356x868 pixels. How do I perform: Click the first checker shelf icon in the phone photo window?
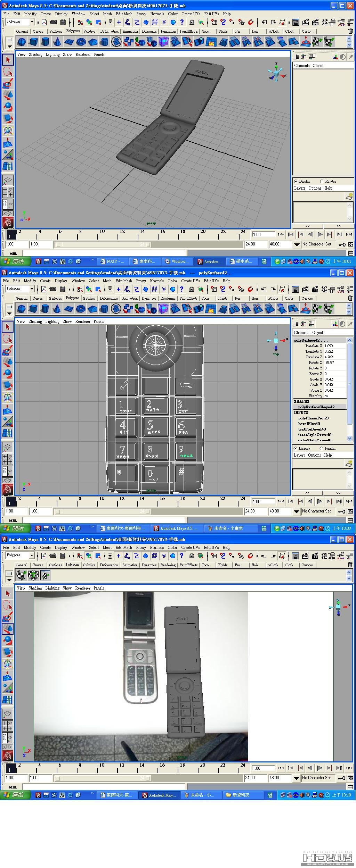[22, 576]
